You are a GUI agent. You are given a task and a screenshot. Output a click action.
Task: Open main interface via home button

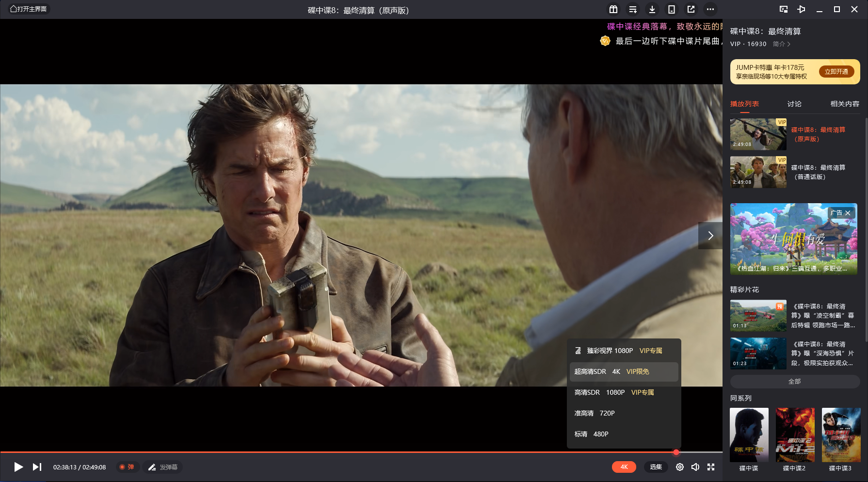pos(29,9)
